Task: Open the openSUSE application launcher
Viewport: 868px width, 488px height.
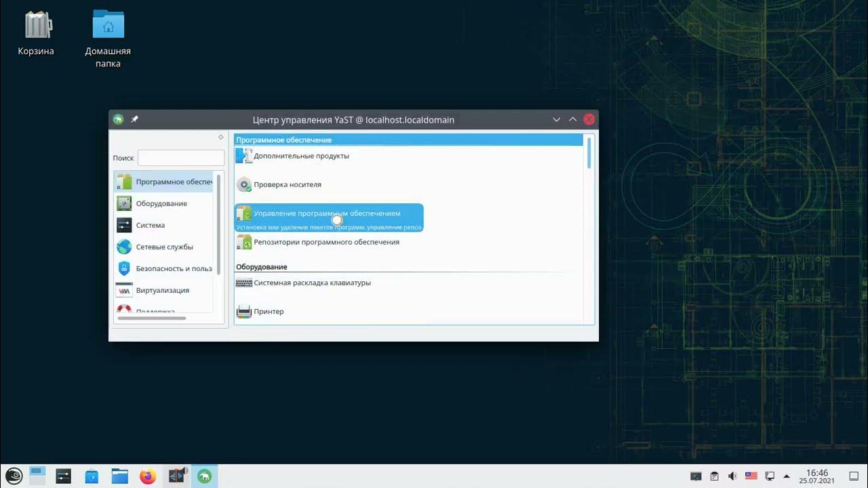Action: [14, 476]
